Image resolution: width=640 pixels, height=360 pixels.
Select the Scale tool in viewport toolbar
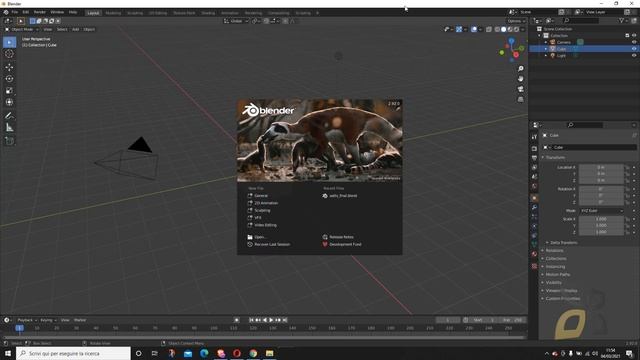point(9,90)
